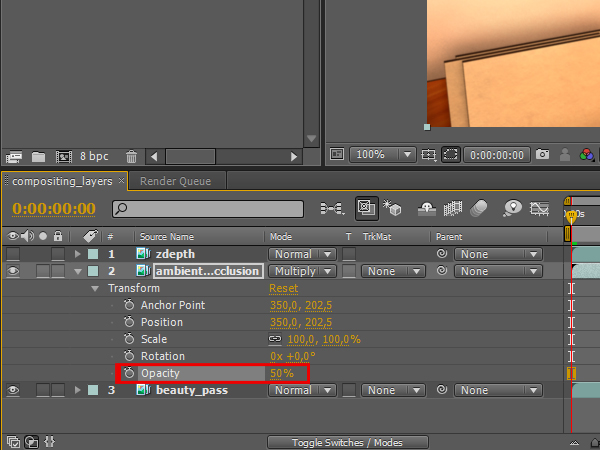Screen dimensions: 600x450
Task: Click the Draft 3D icon
Action: pyautogui.click(x=394, y=209)
